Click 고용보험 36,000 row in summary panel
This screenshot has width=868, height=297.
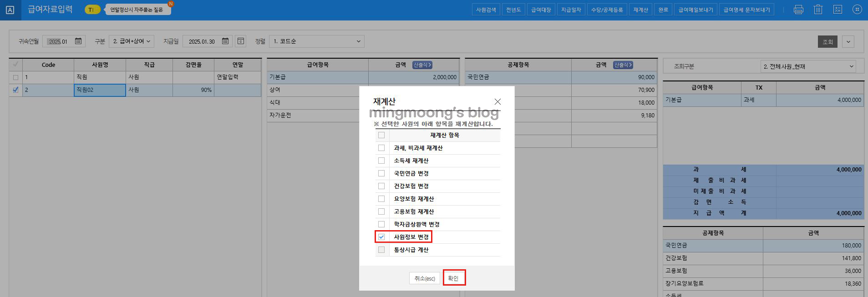pyautogui.click(x=763, y=271)
